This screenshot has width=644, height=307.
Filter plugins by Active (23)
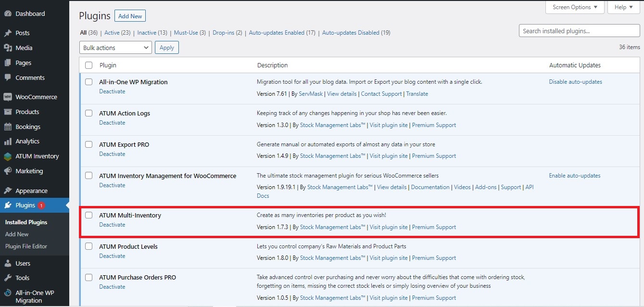(x=118, y=33)
